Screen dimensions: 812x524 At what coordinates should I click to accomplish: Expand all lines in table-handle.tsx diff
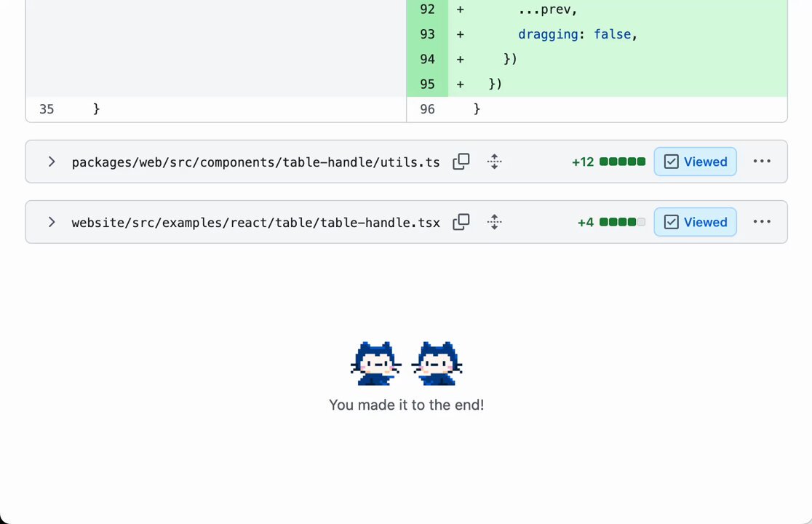point(495,222)
